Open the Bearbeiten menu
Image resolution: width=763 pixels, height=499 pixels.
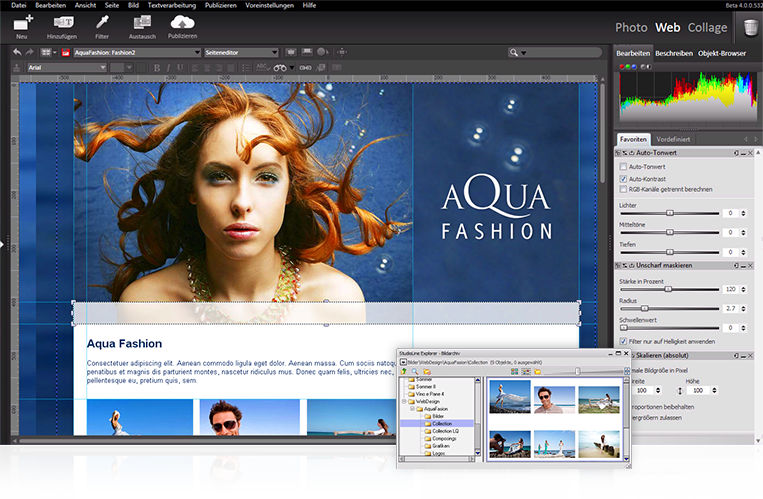tap(51, 5)
